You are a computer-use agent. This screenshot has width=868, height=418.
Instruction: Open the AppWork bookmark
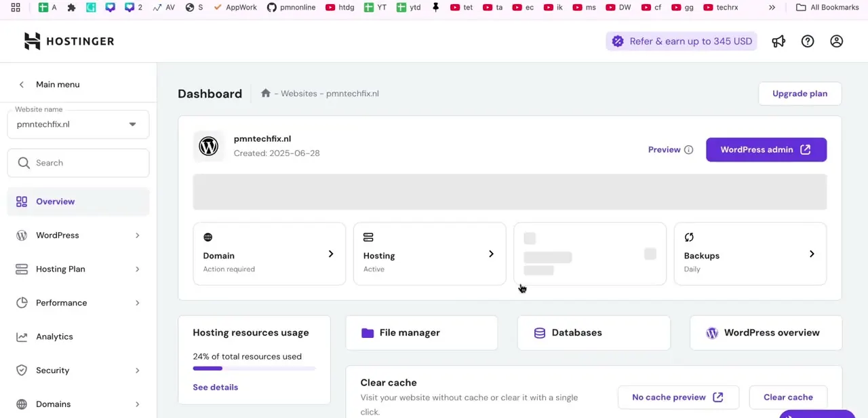click(235, 7)
